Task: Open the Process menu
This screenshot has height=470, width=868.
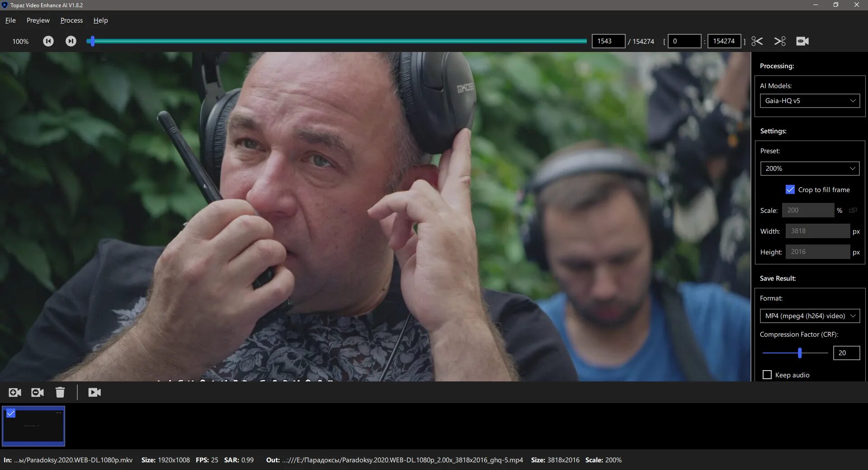Action: pyautogui.click(x=71, y=20)
